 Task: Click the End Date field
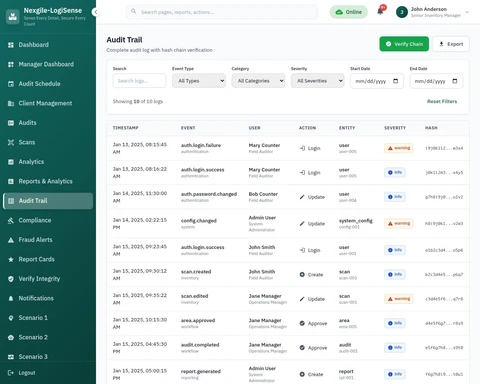[x=436, y=81]
